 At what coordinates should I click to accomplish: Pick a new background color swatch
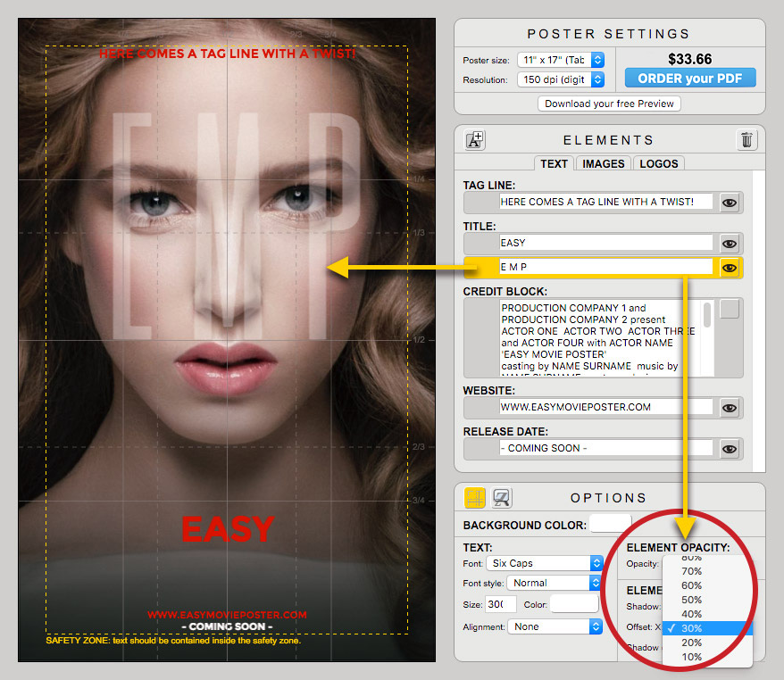[x=611, y=525]
